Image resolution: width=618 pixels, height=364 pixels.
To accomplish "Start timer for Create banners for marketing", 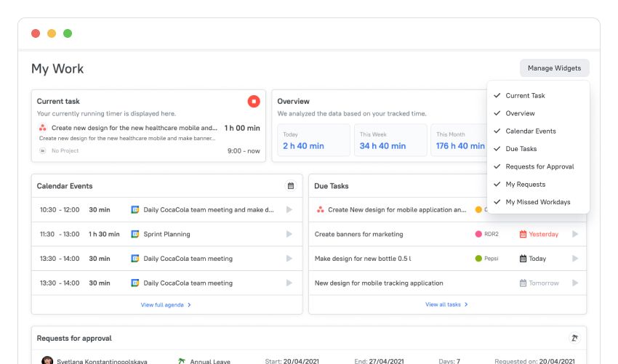I will 575,234.
